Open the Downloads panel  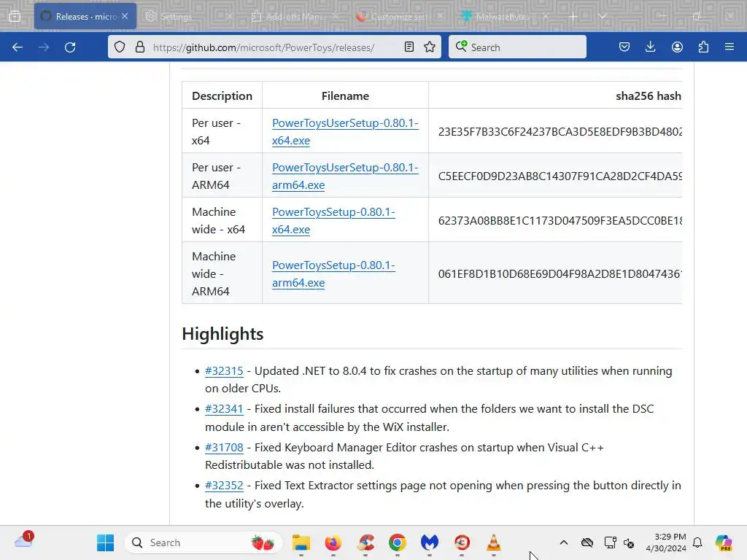click(x=650, y=47)
